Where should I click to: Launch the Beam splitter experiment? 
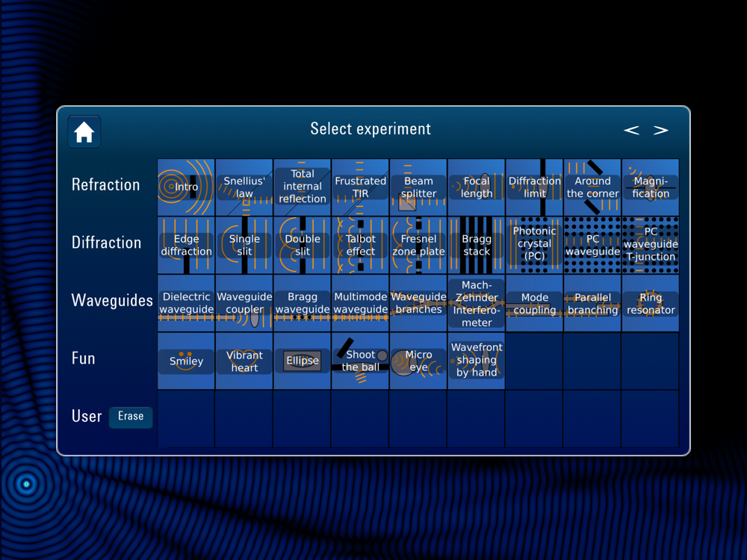tap(418, 187)
